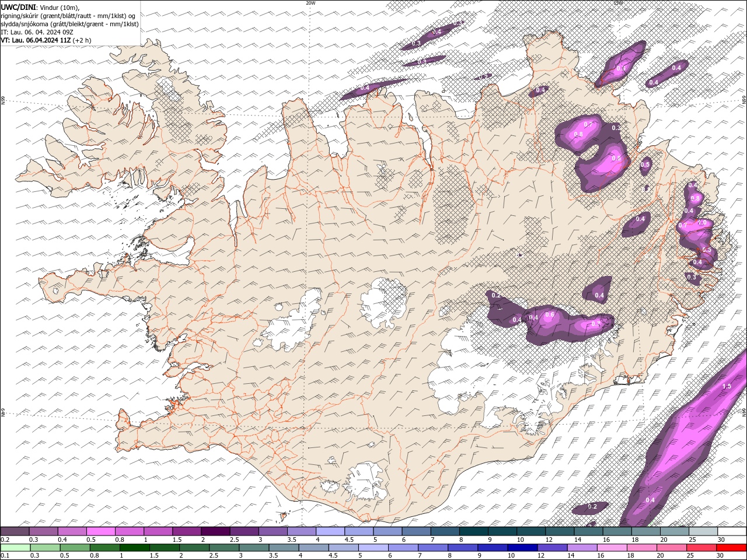Pick the dark teal snow swatch starting at 8
Viewport: 747px width, 560px height.
click(473, 531)
